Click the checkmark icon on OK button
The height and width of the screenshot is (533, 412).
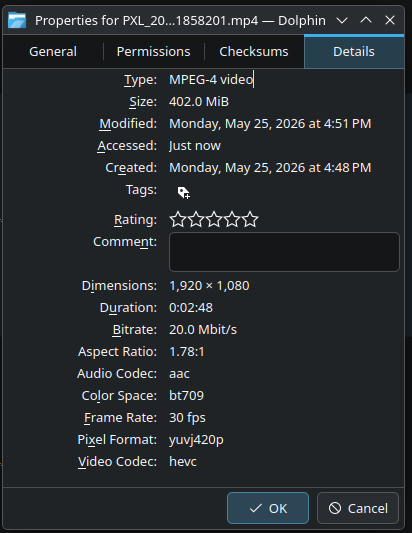point(256,508)
